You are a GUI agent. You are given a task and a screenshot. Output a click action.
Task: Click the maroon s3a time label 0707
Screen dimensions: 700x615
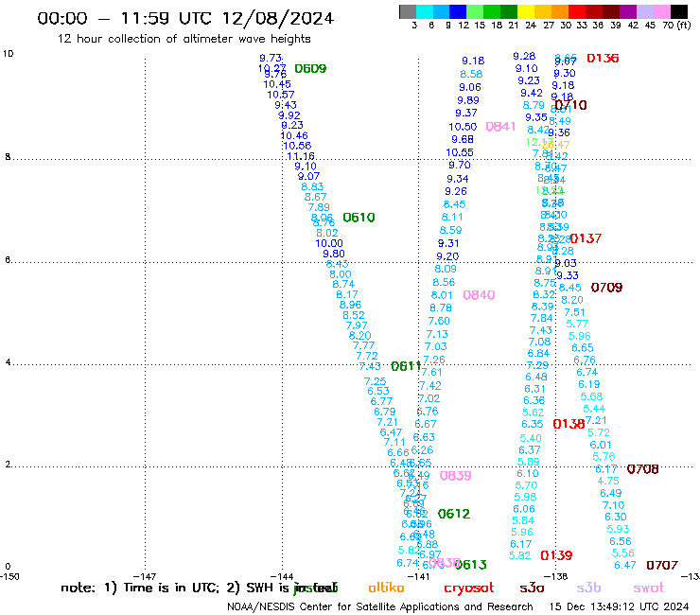click(x=662, y=566)
